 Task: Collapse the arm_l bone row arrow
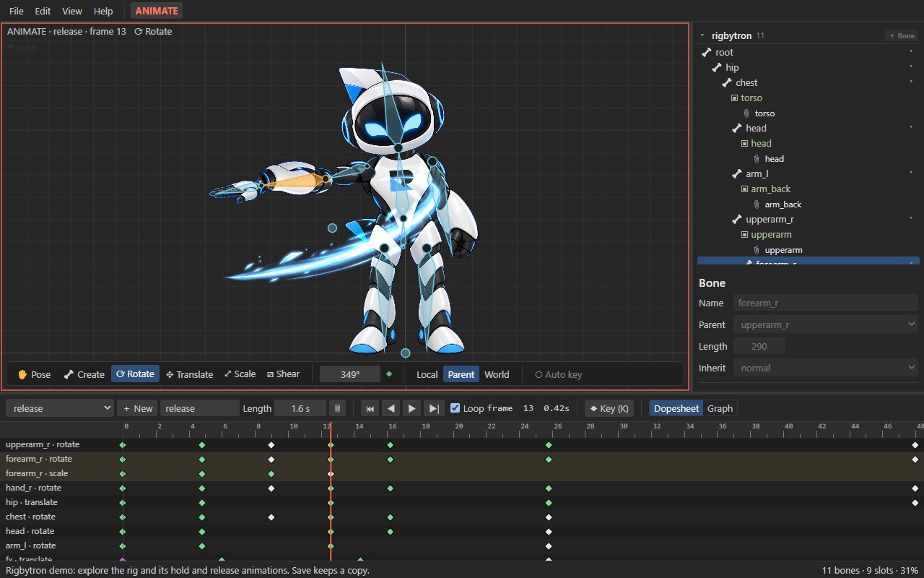tap(912, 173)
